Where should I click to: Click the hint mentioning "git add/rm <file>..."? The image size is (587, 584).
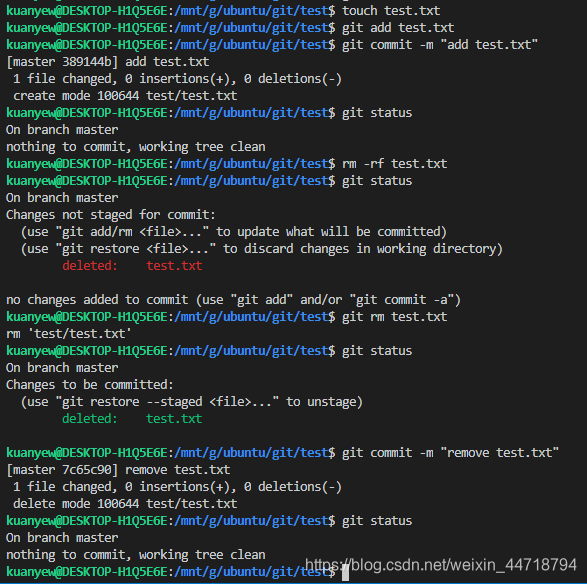(234, 232)
